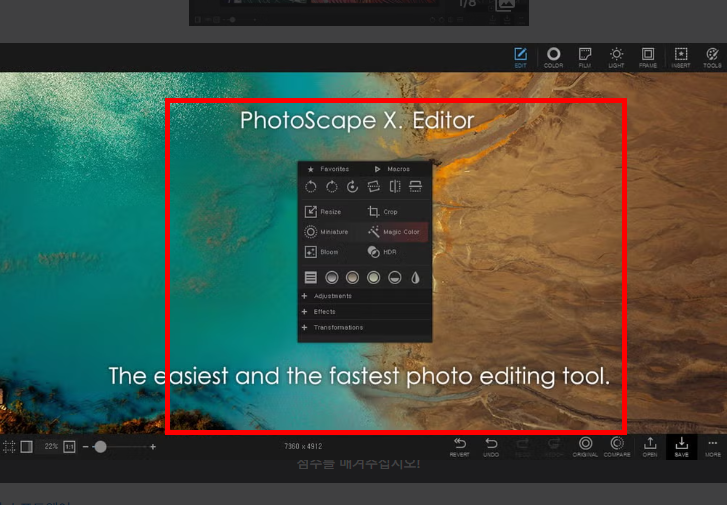Open the COLOR tab

coord(553,58)
